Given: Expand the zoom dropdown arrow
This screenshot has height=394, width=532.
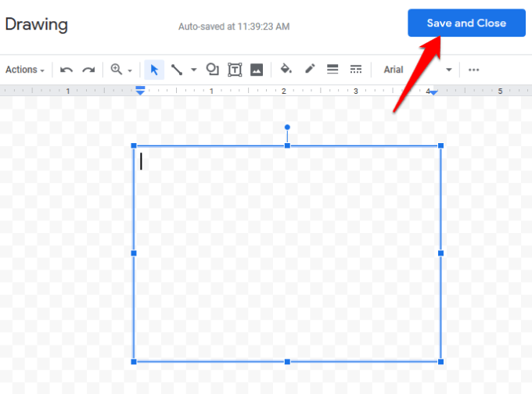Looking at the screenshot, I should [130, 70].
